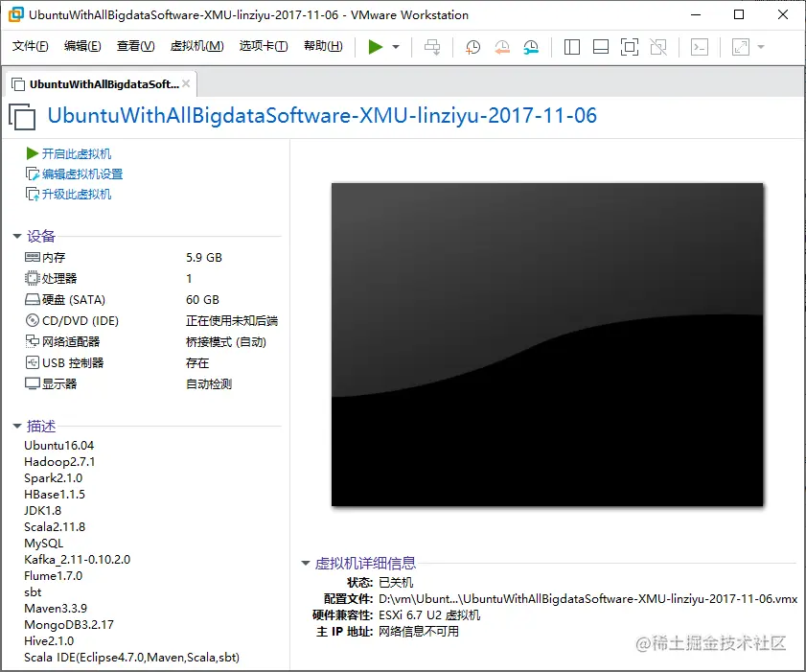Screen dimensions: 806x672
Task: Toggle the thumbnail bar view icon
Action: [600, 47]
